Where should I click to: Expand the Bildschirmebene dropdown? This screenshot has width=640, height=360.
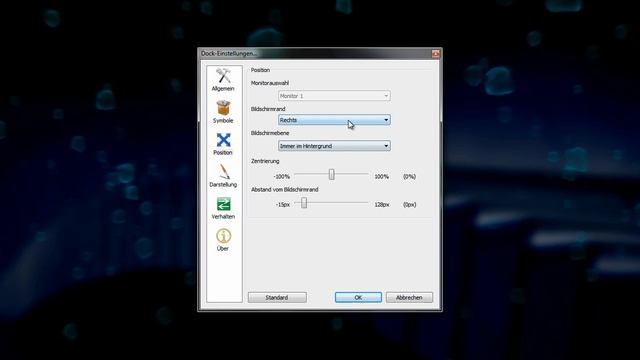(x=334, y=146)
